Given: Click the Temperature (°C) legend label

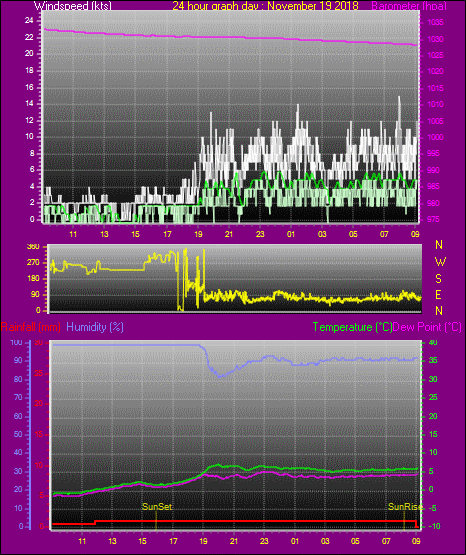Looking at the screenshot, I should pos(352,327).
